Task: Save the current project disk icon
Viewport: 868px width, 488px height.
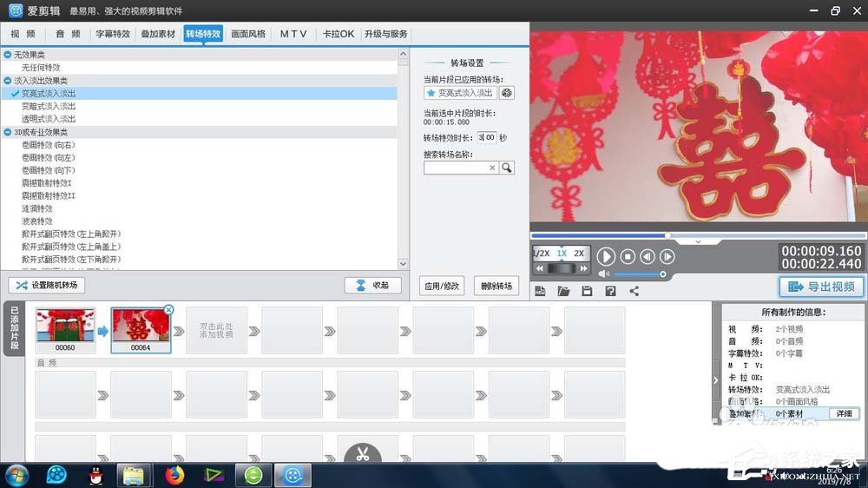Action: coord(587,292)
